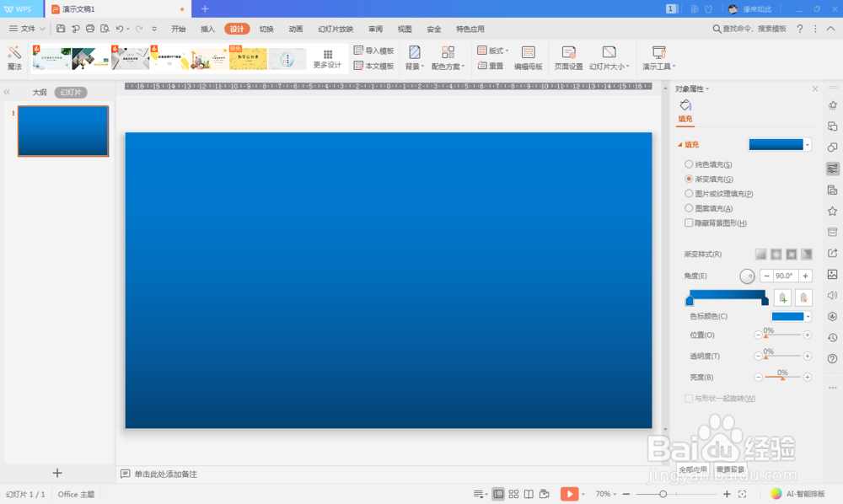Click Import Template (导入模板)

pos(373,51)
